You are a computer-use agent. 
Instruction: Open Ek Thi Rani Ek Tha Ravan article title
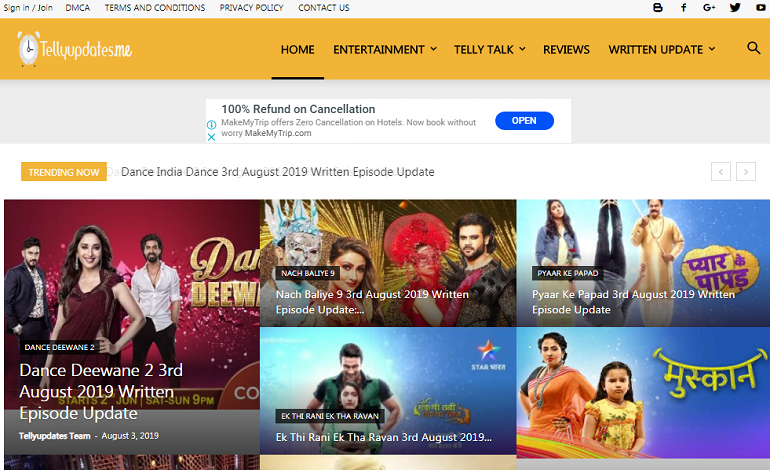(384, 437)
